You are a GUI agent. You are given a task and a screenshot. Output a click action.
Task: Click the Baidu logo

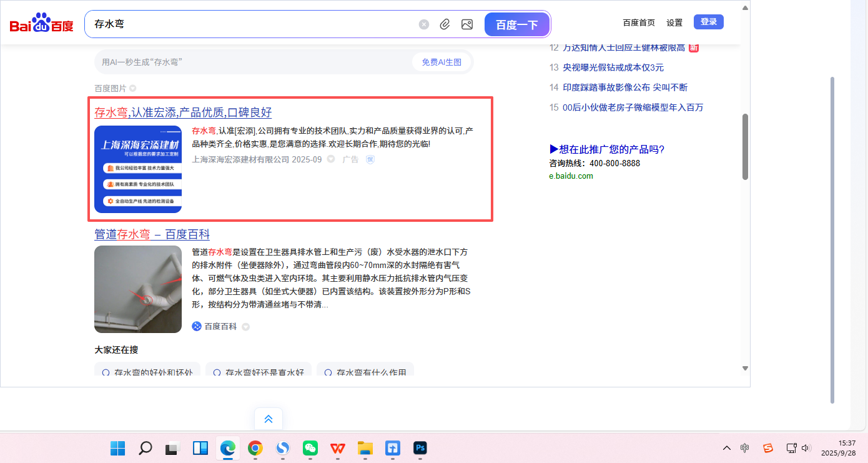[41, 24]
